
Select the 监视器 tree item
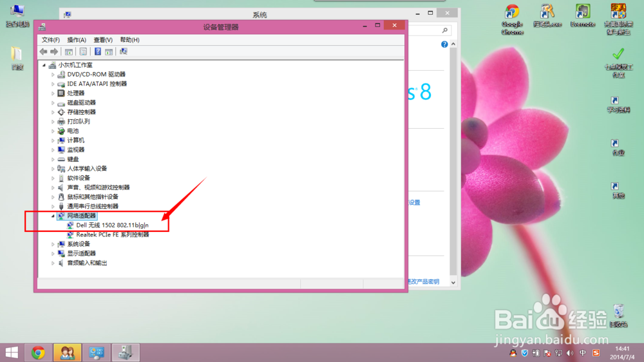[x=75, y=150]
